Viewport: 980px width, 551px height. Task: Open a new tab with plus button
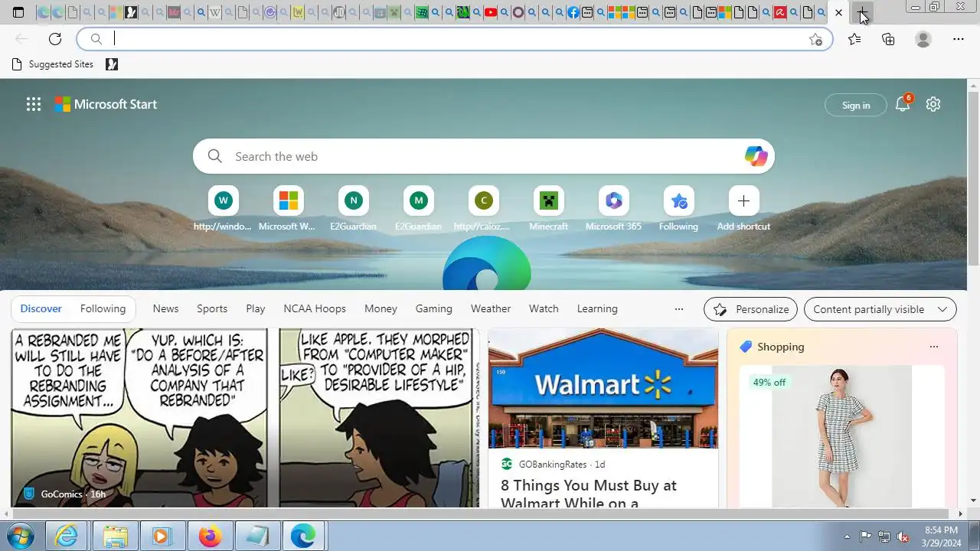click(863, 13)
